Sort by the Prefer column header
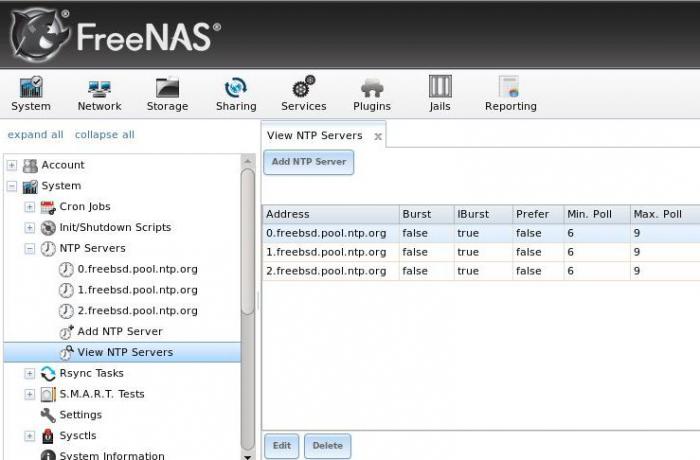The width and height of the screenshot is (700, 460). click(538, 214)
